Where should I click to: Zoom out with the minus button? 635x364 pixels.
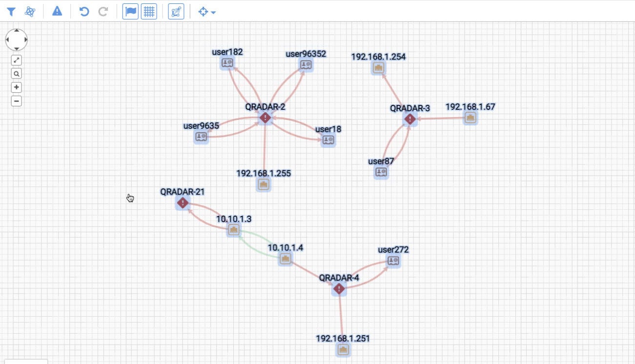click(x=17, y=101)
